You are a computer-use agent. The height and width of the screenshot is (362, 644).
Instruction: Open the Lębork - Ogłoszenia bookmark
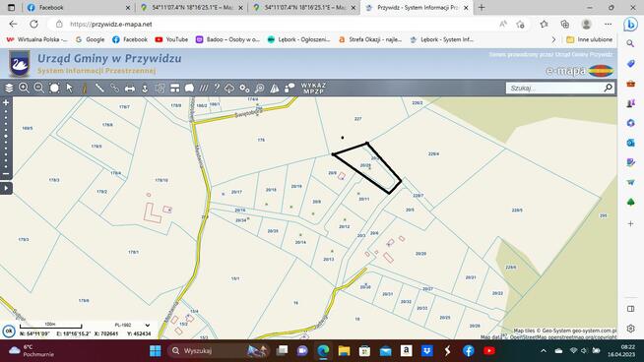(x=298, y=39)
